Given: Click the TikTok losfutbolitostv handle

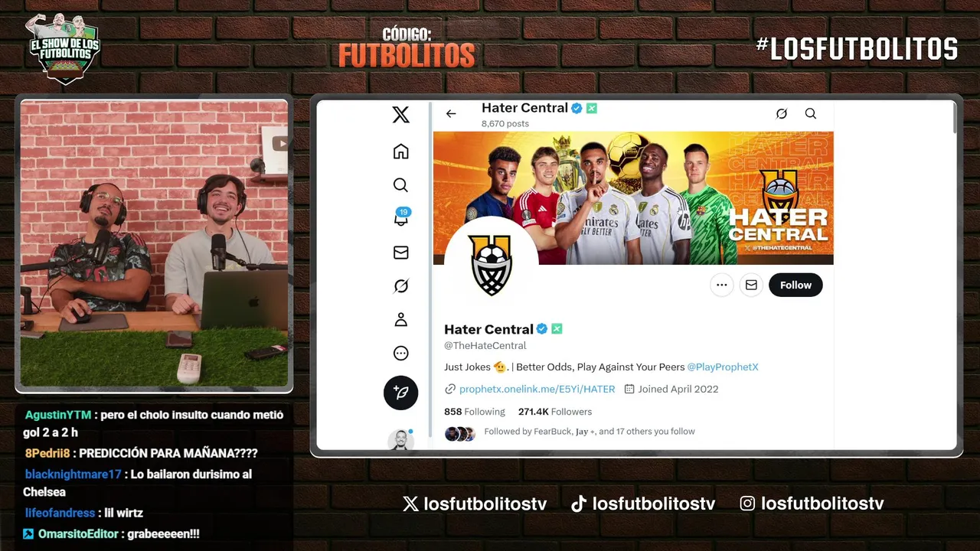Looking at the screenshot, I should pos(643,504).
